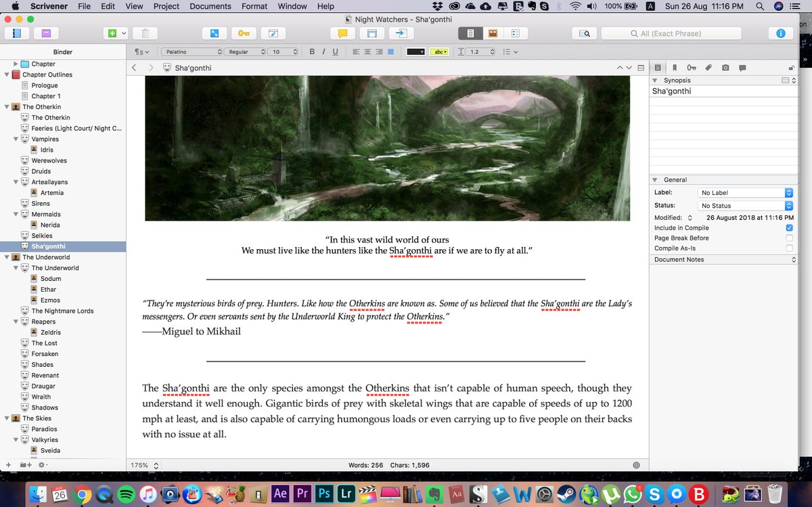Image resolution: width=812 pixels, height=507 pixels.
Task: Set text alignment to justified
Action: [x=390, y=51]
